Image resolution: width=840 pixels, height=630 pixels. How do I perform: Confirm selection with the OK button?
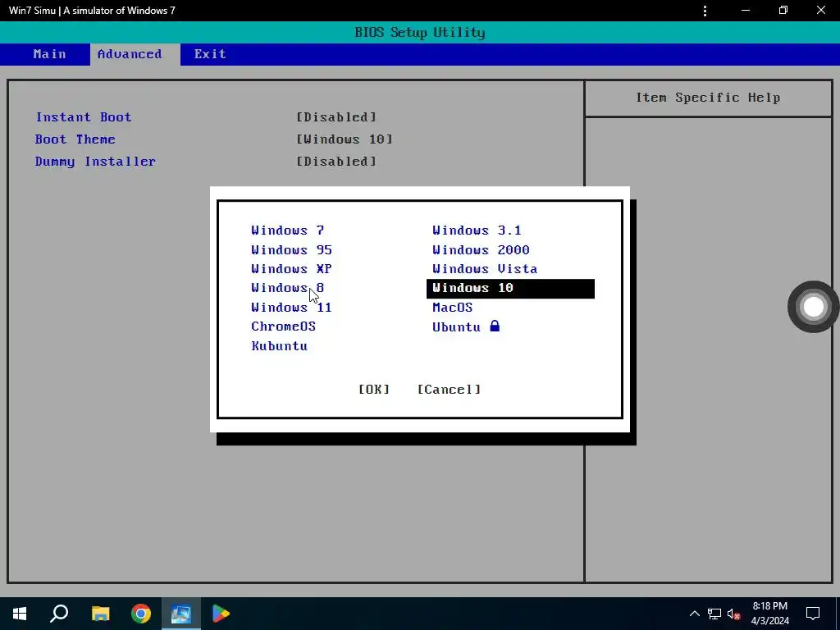point(374,390)
